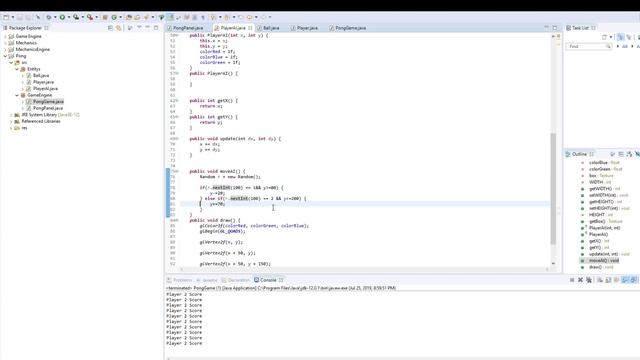Open the Declaration tab
640x360 pixels.
[x=236, y=280]
